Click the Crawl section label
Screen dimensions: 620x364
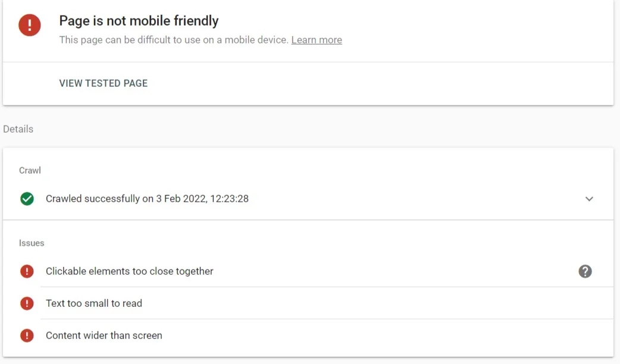click(30, 170)
